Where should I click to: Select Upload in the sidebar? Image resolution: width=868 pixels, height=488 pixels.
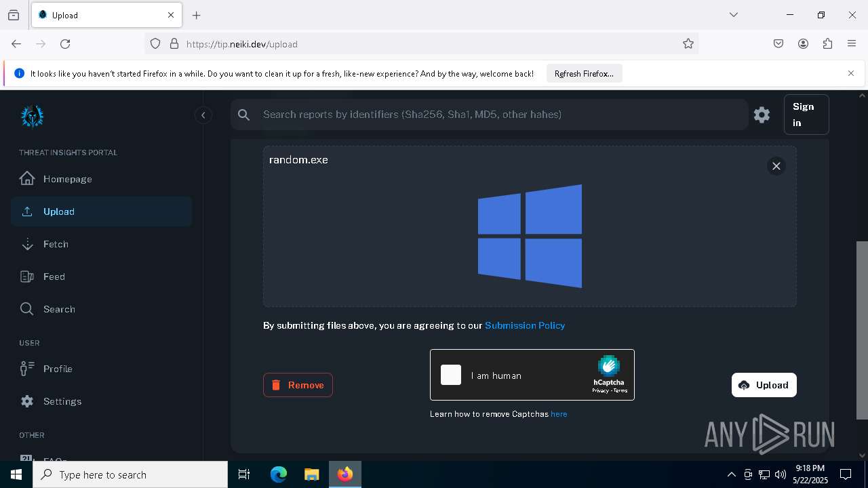101,211
